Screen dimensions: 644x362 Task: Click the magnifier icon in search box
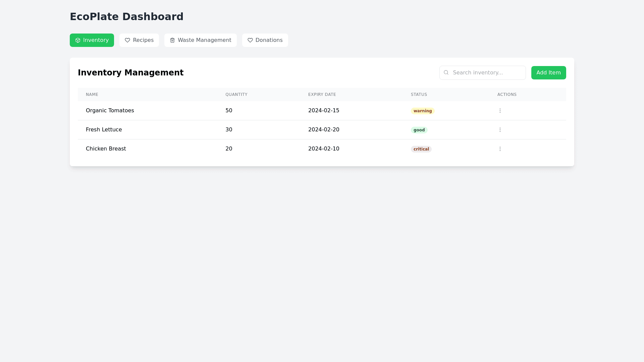(x=446, y=72)
